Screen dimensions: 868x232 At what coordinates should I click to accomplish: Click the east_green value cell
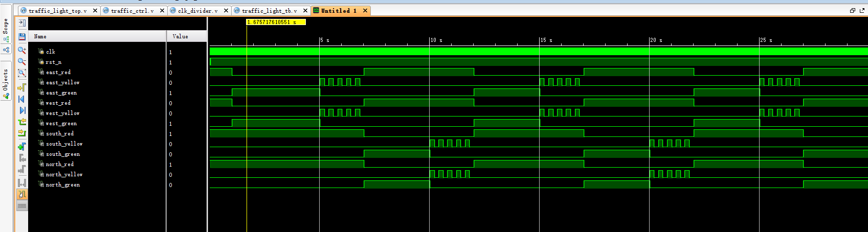(187, 92)
